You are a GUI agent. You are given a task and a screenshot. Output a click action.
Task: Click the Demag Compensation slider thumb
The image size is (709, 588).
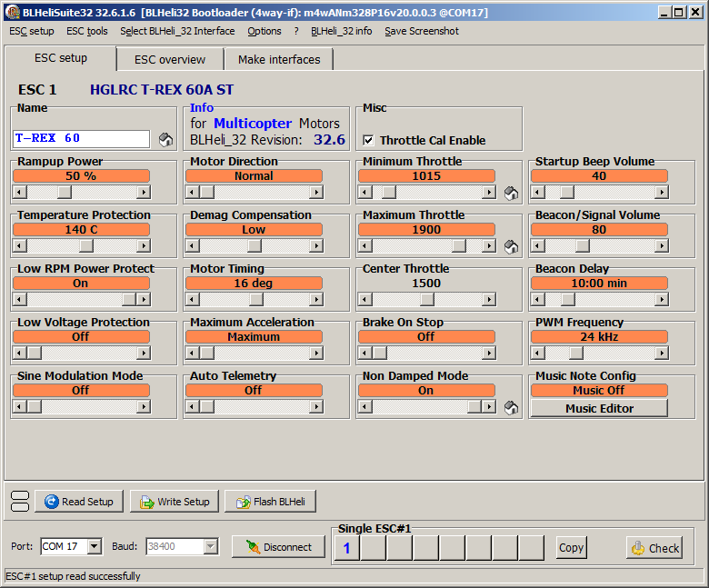pos(255,246)
